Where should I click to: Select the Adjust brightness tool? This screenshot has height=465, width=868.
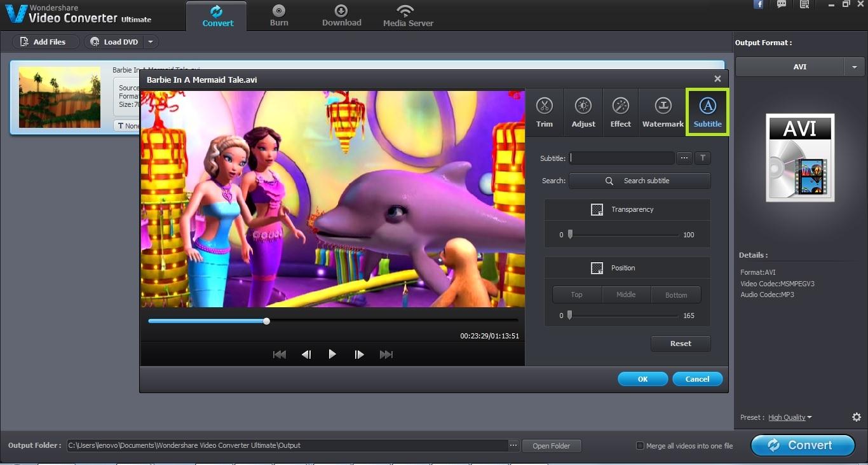[x=583, y=112]
